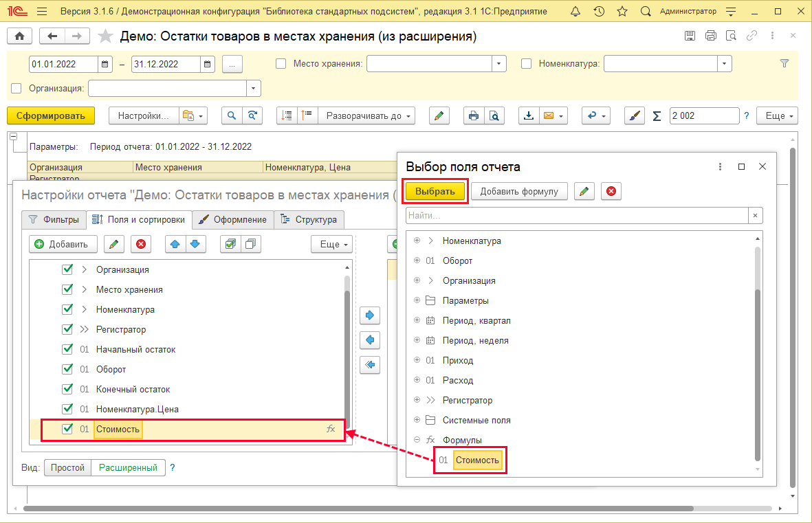Open Настройки... button
The height and width of the screenshot is (523, 812).
(x=144, y=115)
